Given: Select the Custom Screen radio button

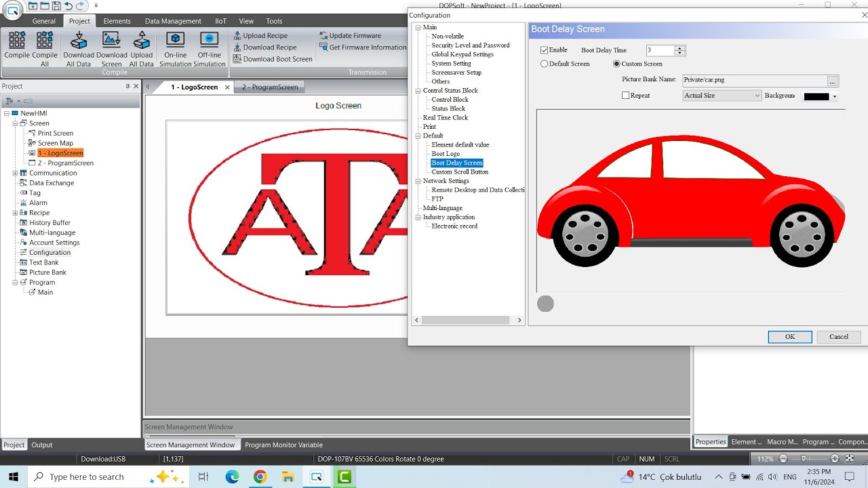Looking at the screenshot, I should coord(616,64).
